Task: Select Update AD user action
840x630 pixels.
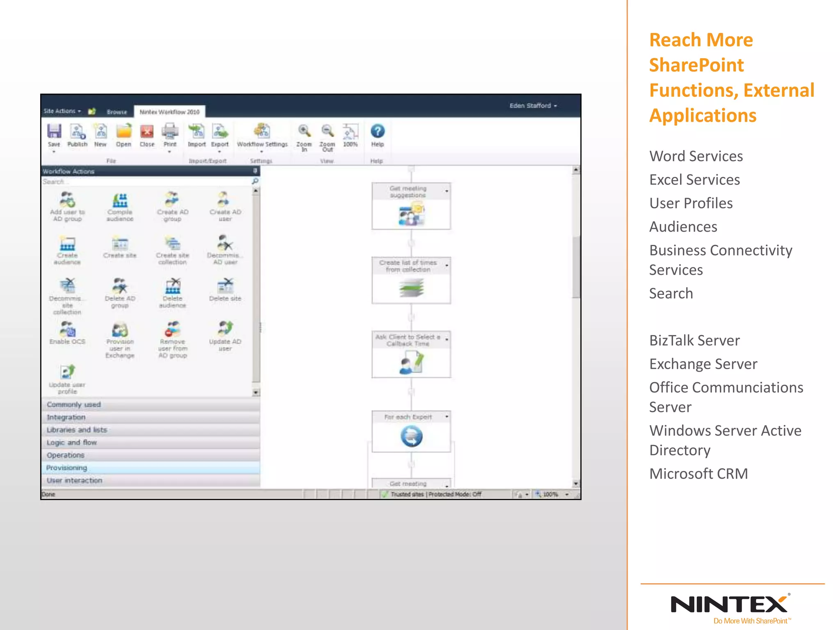Action: (x=225, y=336)
